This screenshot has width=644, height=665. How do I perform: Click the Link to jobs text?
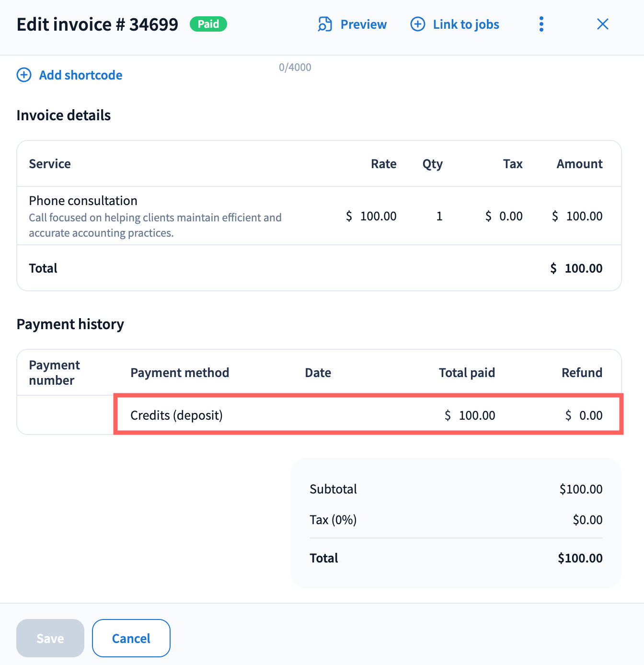[466, 24]
